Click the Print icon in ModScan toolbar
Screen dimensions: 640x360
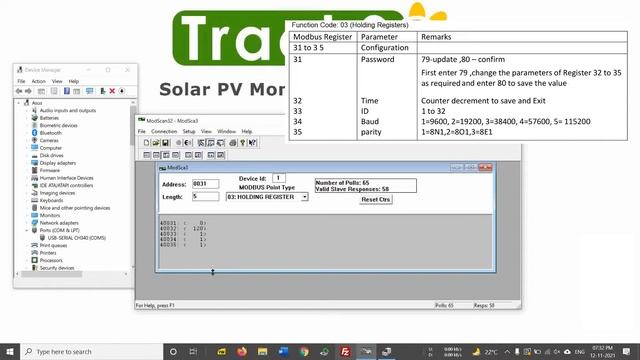[233, 142]
